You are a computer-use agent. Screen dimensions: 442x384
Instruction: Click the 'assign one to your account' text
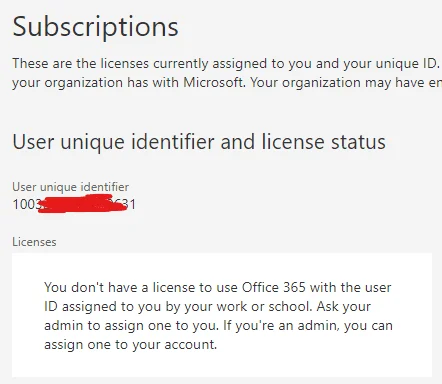[x=130, y=344]
